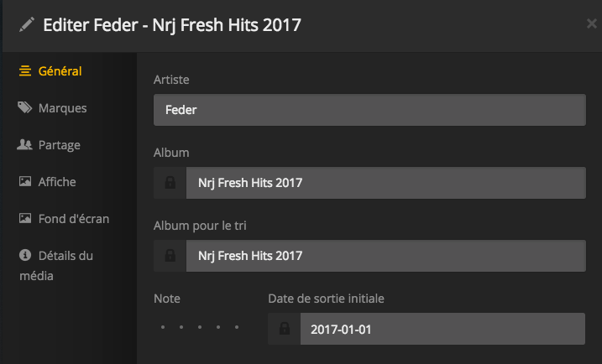602x364 pixels.
Task: Click the Général list icon
Action: (25, 71)
